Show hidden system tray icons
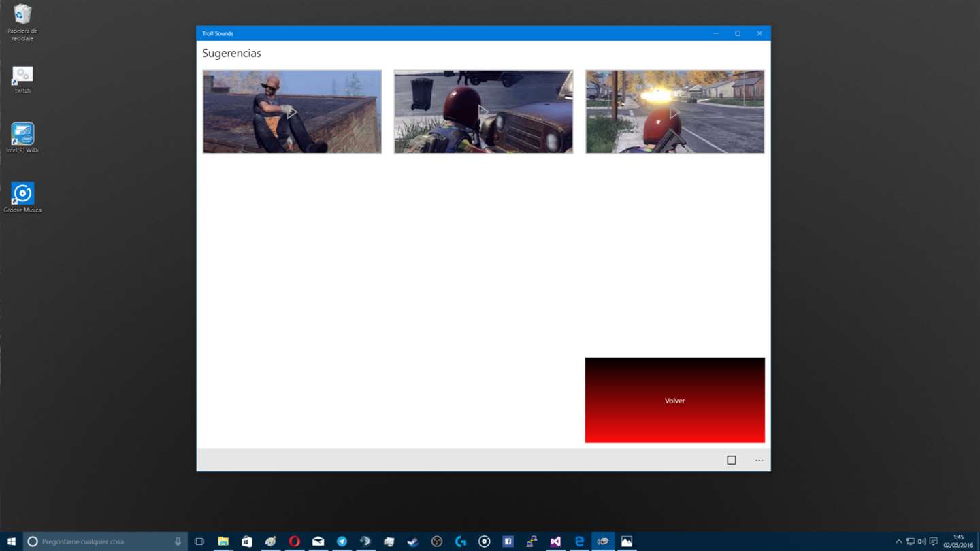Viewport: 980px width, 551px height. [x=898, y=541]
